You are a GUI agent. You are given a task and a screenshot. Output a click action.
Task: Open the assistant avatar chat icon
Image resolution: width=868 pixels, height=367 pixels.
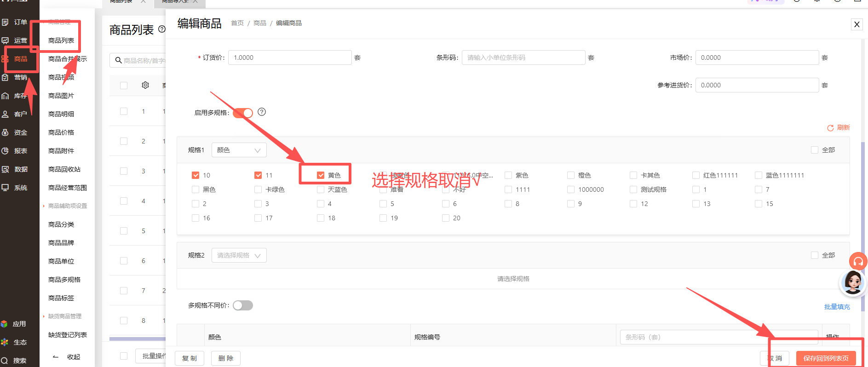(x=853, y=282)
